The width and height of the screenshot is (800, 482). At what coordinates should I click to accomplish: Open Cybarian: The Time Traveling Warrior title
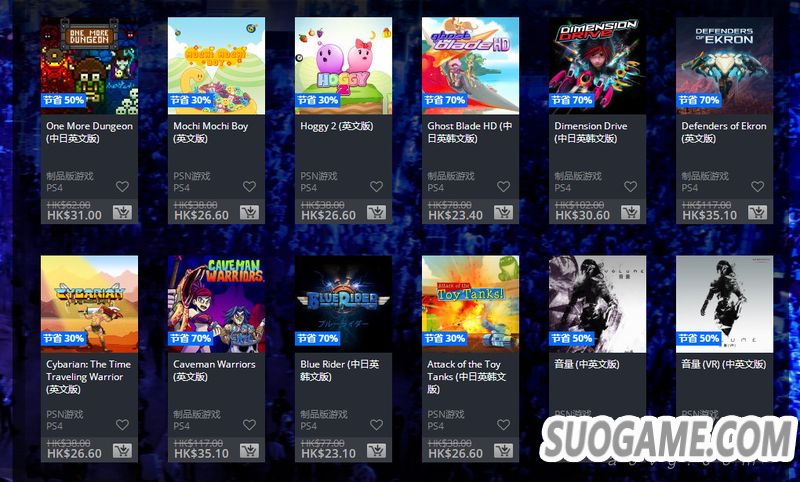[88, 376]
